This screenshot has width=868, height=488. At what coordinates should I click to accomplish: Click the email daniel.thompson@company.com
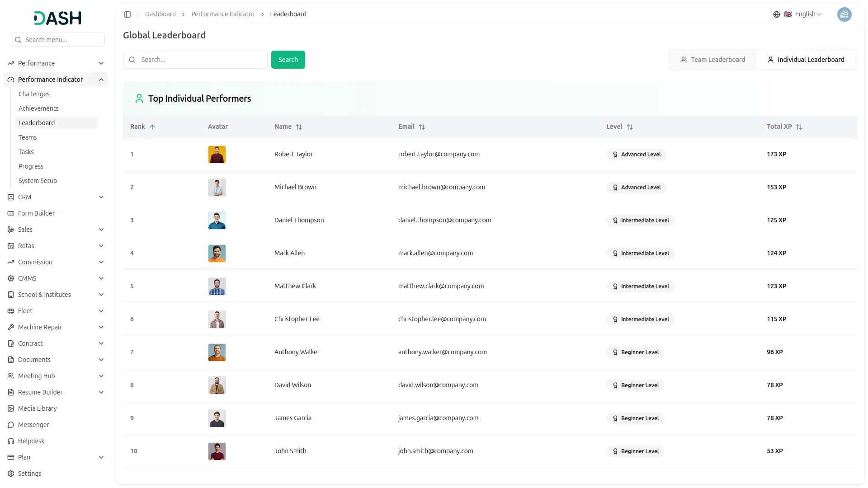coord(444,220)
